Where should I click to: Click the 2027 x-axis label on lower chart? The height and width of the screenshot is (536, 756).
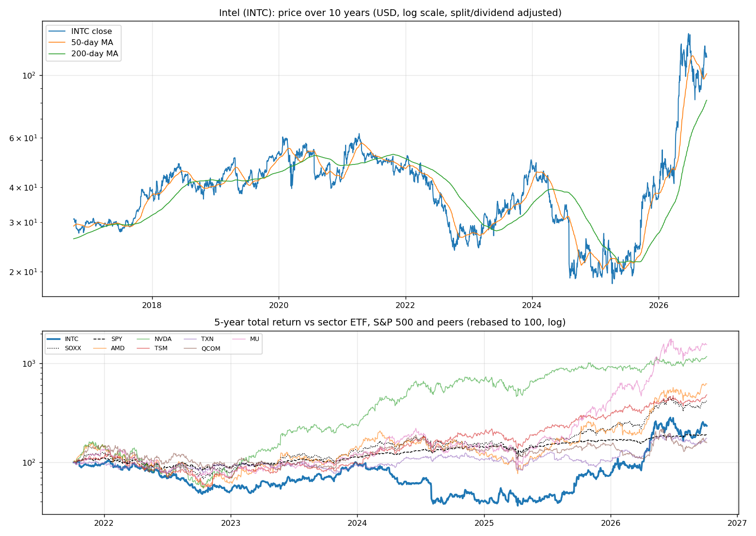pos(738,523)
